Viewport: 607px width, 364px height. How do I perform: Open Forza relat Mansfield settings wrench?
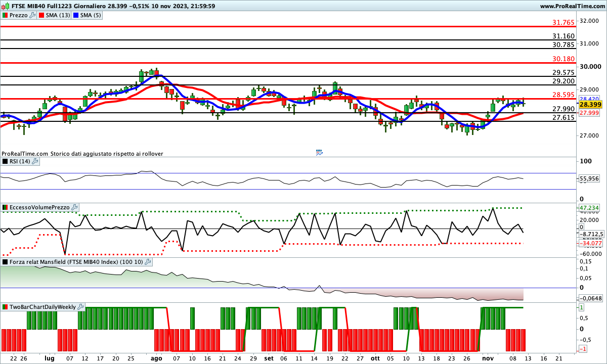point(148,262)
